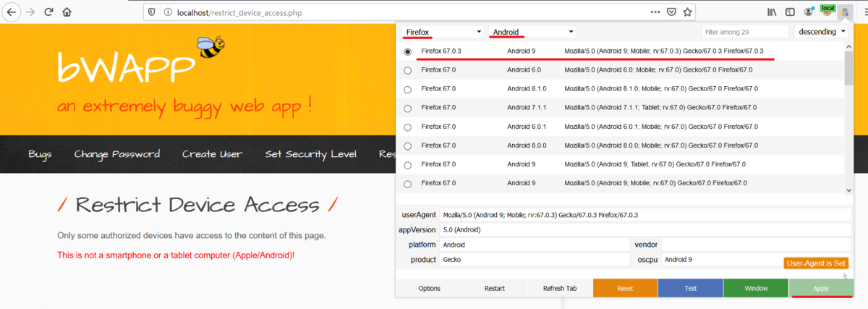Open page actions three-dot menu
The image size is (868, 309).
tap(655, 12)
